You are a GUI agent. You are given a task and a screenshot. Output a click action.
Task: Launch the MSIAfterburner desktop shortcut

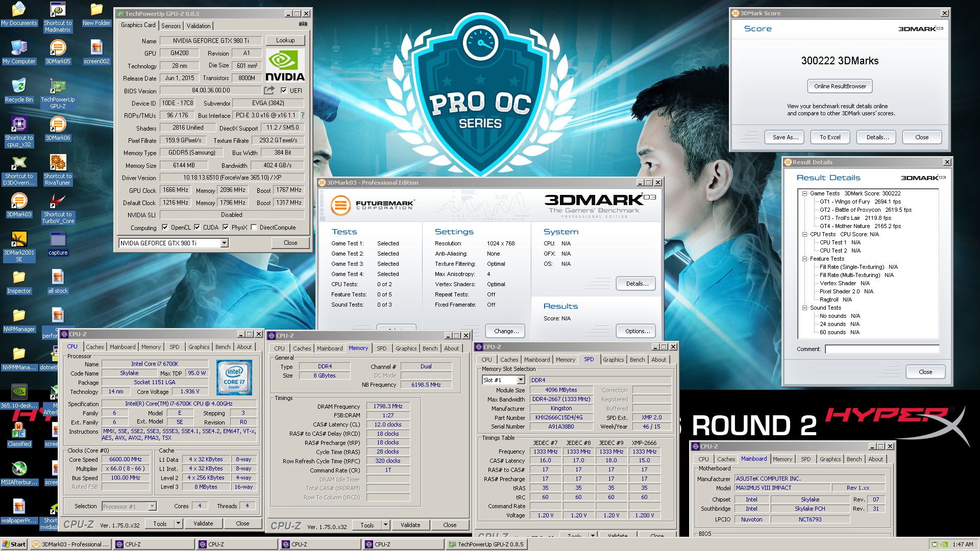(x=19, y=473)
